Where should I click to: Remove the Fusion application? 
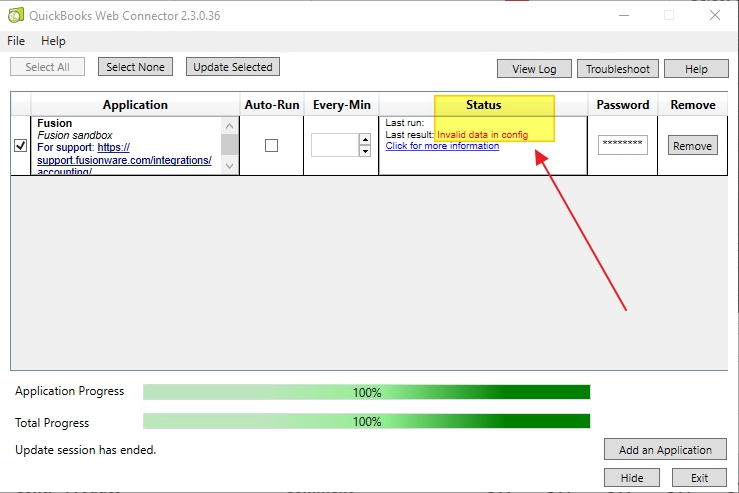point(692,146)
